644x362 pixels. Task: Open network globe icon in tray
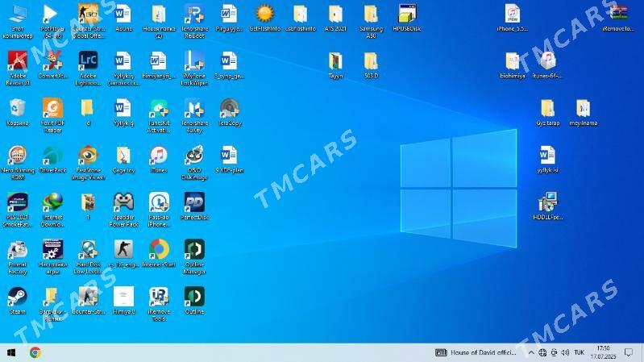coord(542,352)
